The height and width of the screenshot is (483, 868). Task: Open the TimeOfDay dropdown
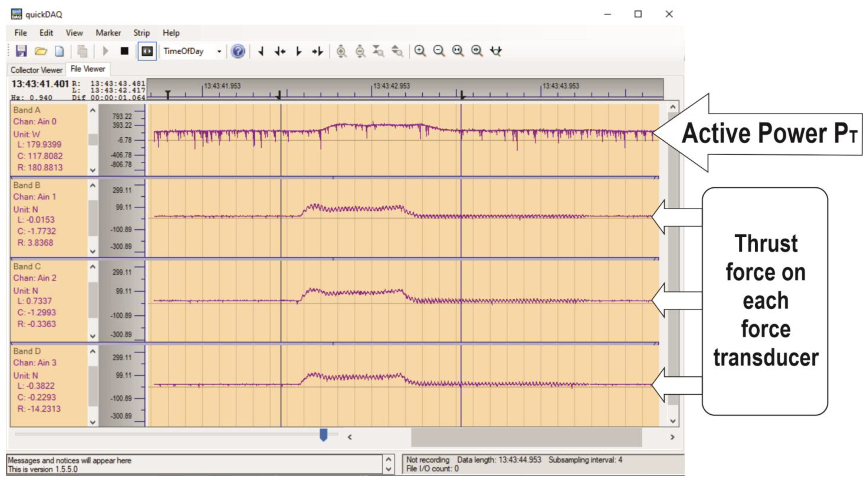(x=219, y=51)
